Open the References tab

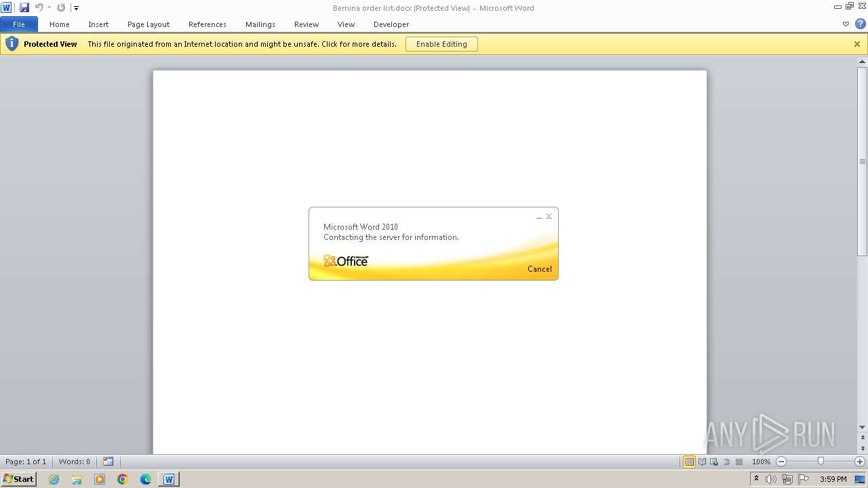pyautogui.click(x=208, y=24)
